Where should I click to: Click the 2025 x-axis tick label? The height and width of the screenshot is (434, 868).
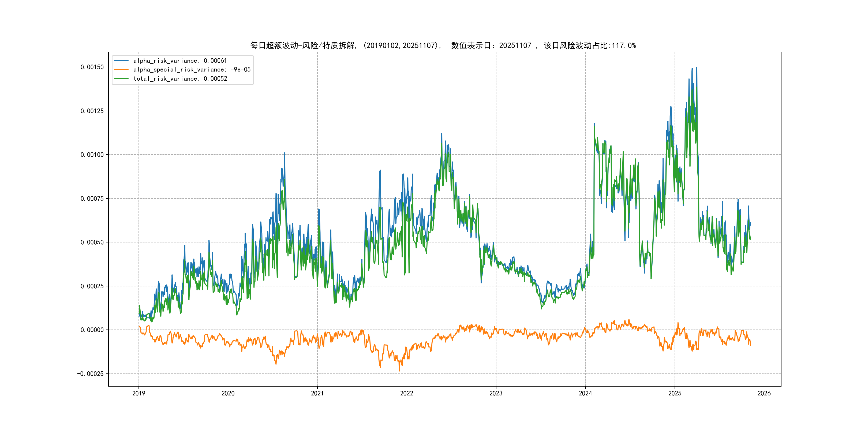[x=675, y=393]
